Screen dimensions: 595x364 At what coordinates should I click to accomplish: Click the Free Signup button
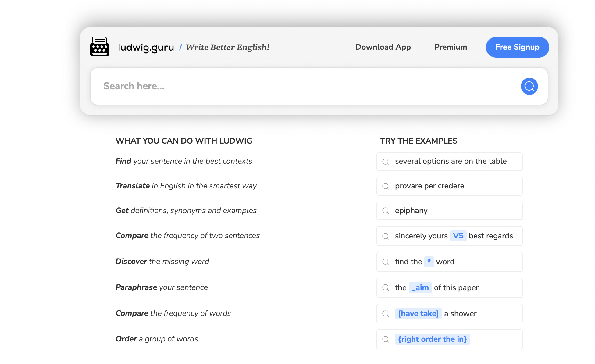517,47
